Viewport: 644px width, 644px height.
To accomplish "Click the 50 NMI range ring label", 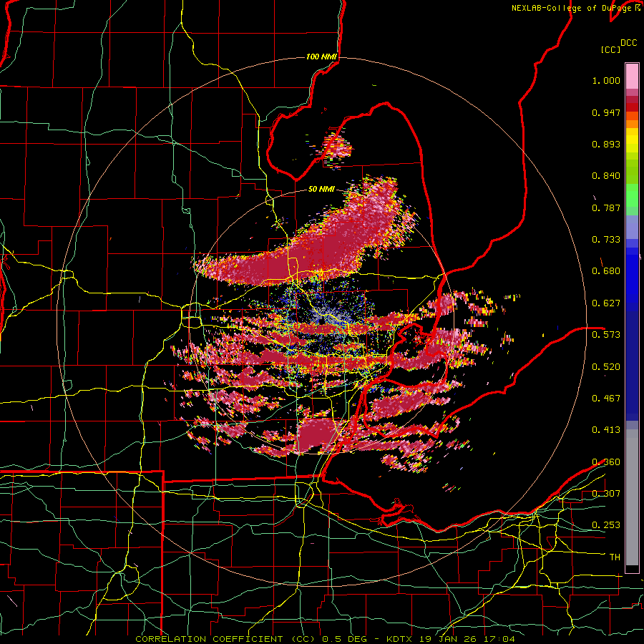I will [321, 190].
